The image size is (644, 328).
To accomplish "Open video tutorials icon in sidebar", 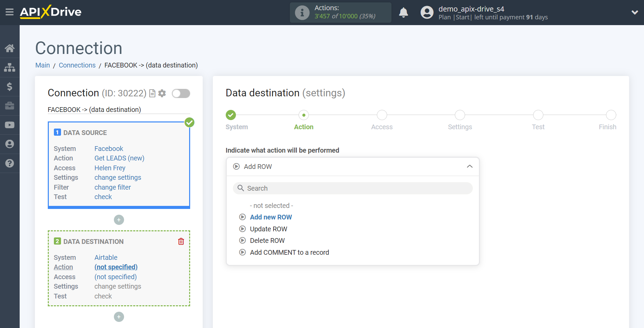I will 9,125.
